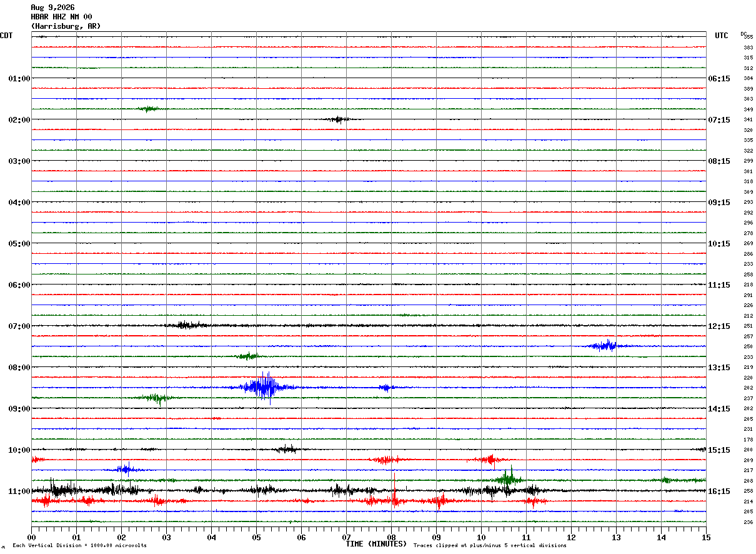Select the 12:15 UTC time label
This screenshot has height=554, width=756.
(719, 326)
